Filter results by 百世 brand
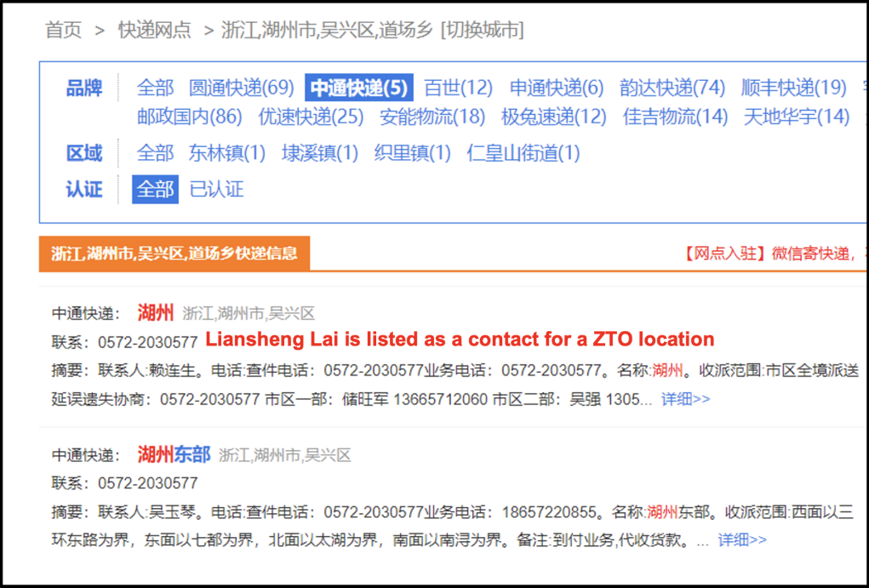This screenshot has width=869, height=588. [x=459, y=87]
